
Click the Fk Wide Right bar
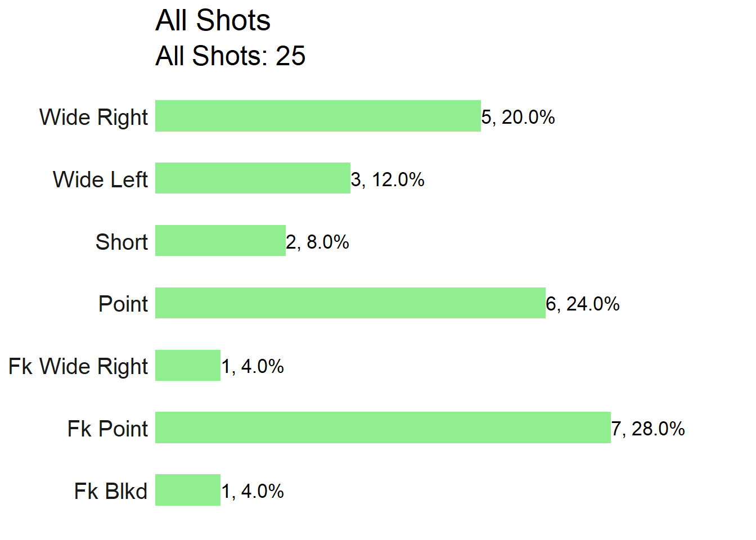click(188, 366)
